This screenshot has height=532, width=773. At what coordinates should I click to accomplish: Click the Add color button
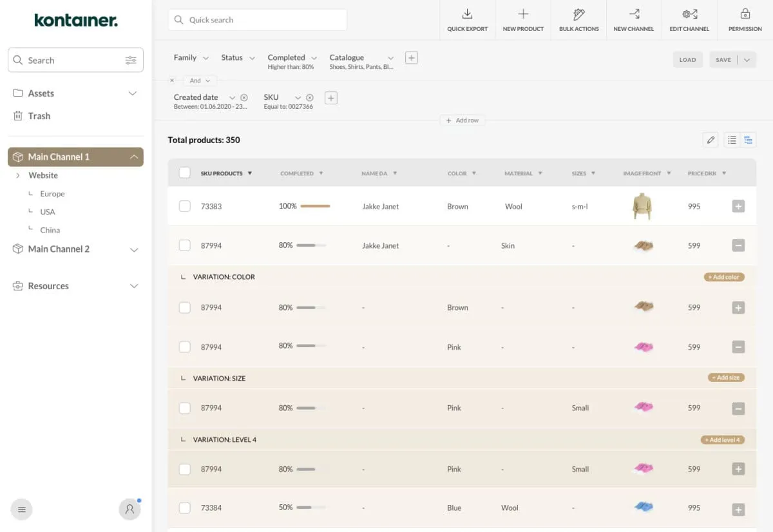pos(724,277)
